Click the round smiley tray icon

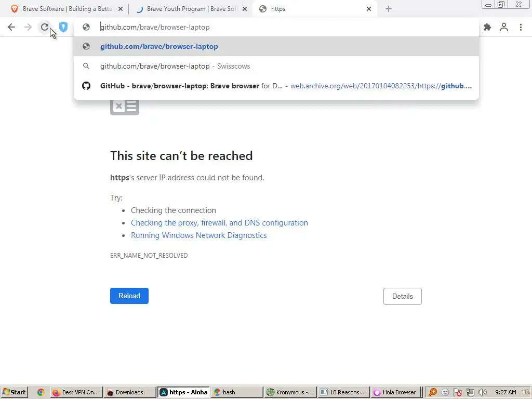[x=445, y=392]
